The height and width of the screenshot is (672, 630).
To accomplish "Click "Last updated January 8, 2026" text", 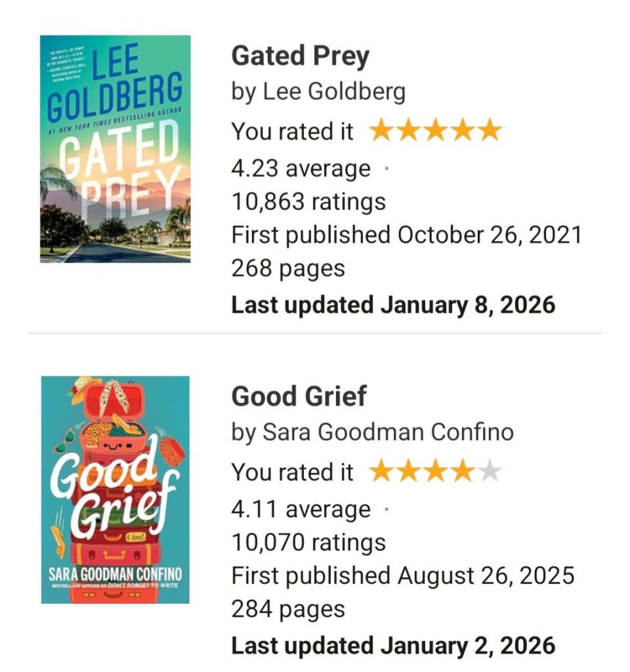I will (393, 304).
